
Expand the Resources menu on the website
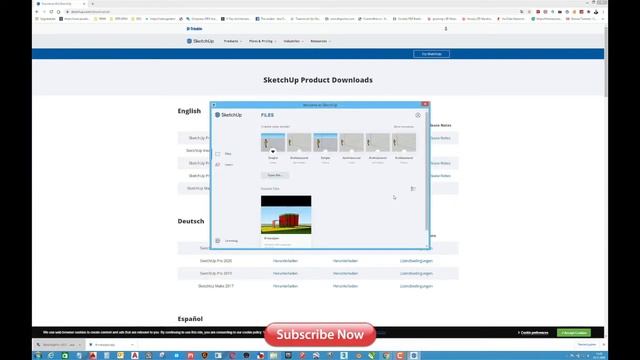point(320,41)
